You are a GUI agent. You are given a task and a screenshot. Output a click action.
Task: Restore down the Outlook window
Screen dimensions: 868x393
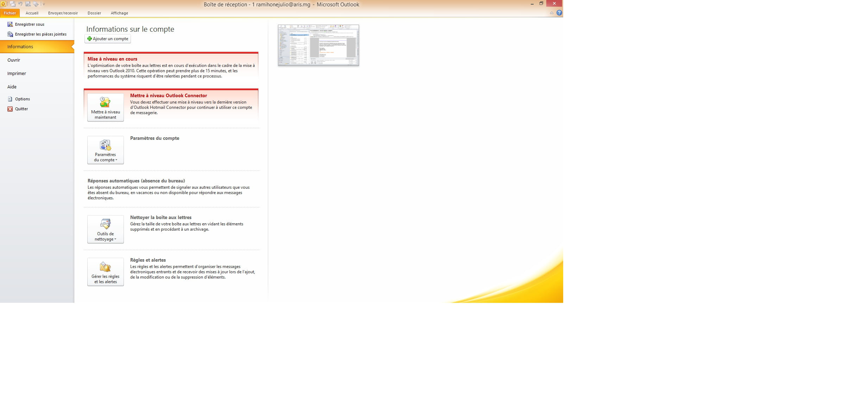541,4
